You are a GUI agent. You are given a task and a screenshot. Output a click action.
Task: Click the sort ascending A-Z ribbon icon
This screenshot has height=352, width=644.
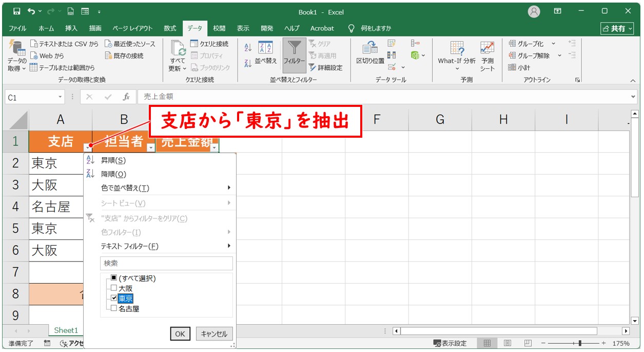click(248, 48)
